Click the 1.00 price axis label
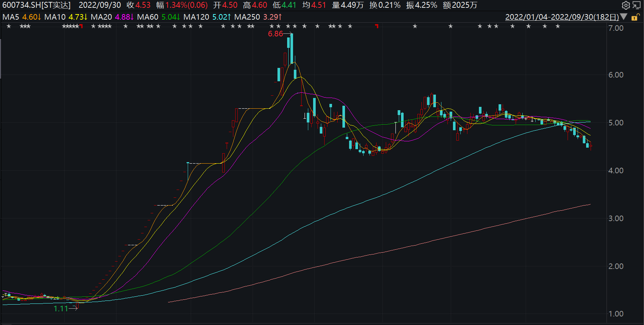This screenshot has height=325, width=644. coord(616,314)
